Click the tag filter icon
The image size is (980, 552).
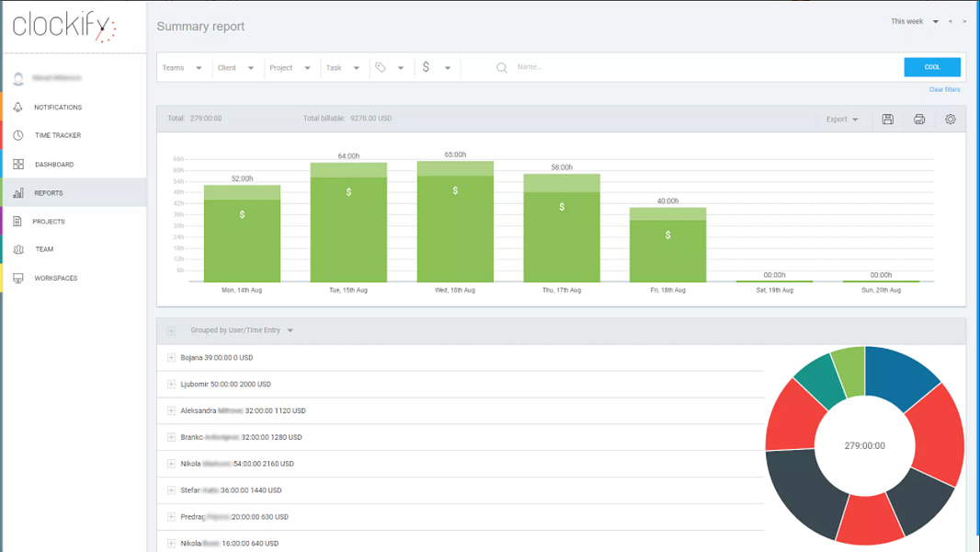pos(381,67)
